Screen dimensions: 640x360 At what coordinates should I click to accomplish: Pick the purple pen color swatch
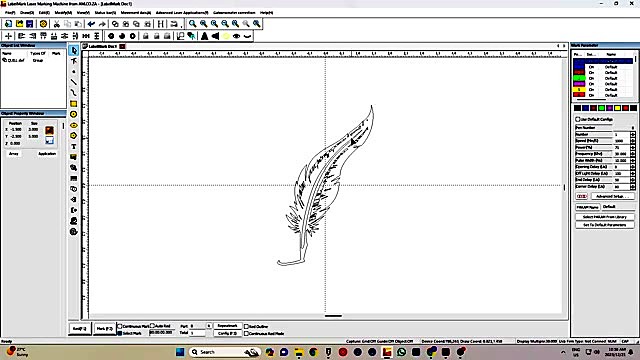point(609,108)
